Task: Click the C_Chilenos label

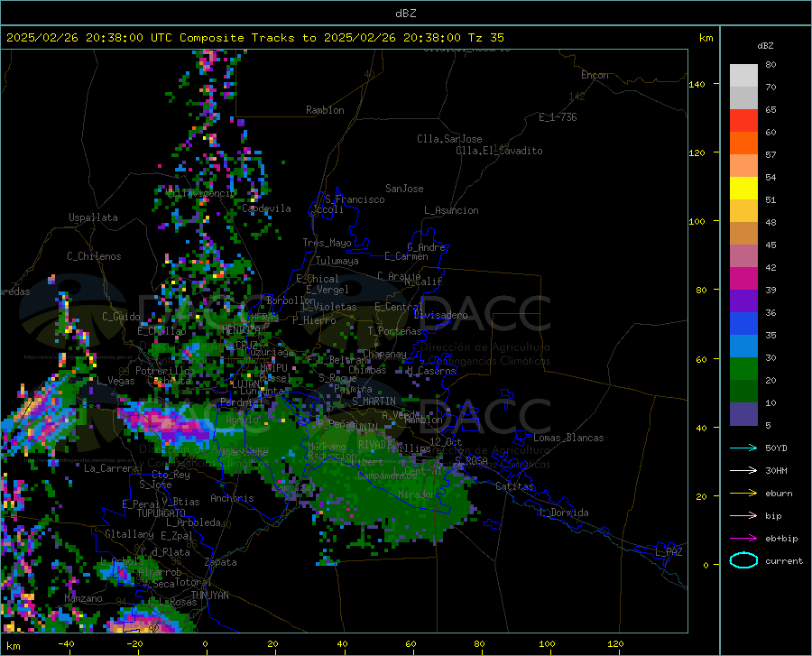Action: point(94,256)
